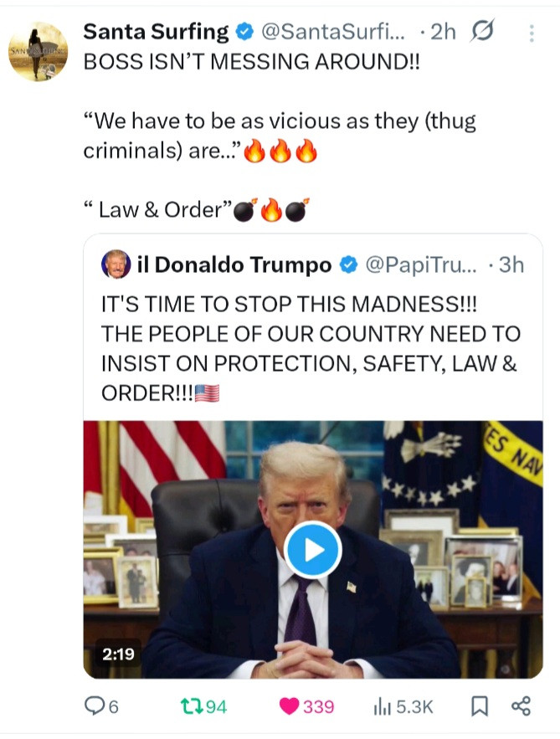560x739 pixels.
Task: Bookmark this post
Action: pos(480,706)
